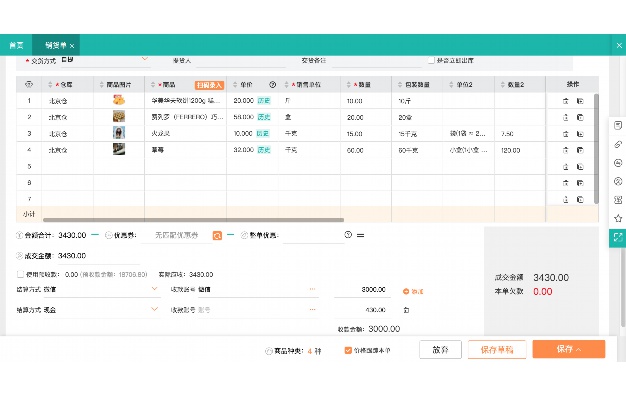Open the customer service icon in right sidebar

(618, 162)
